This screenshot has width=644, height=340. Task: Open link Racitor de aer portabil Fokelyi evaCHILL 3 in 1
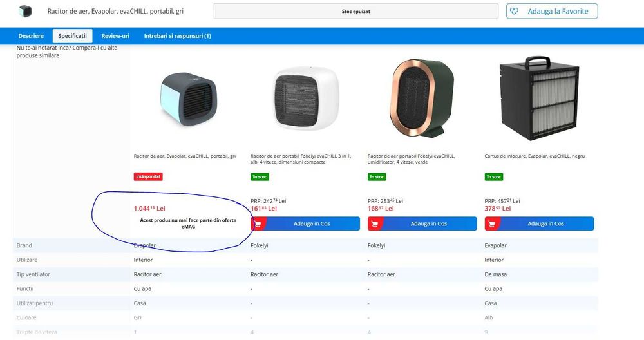point(301,159)
